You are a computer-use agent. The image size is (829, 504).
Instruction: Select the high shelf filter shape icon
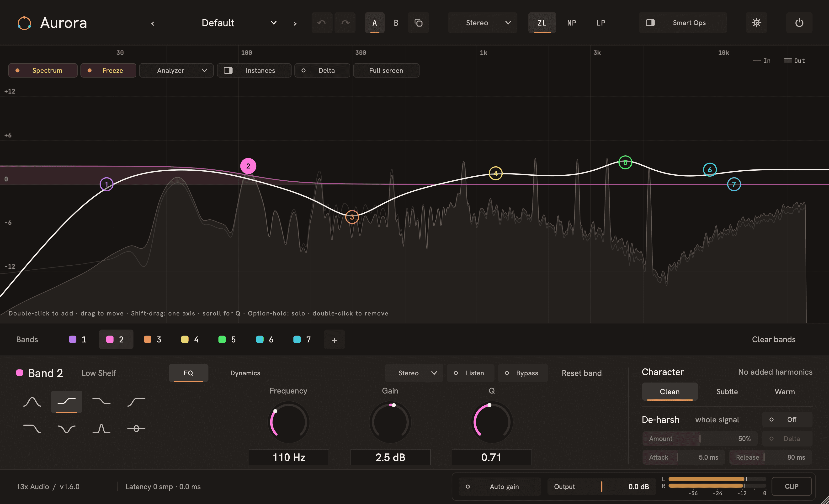pos(101,401)
